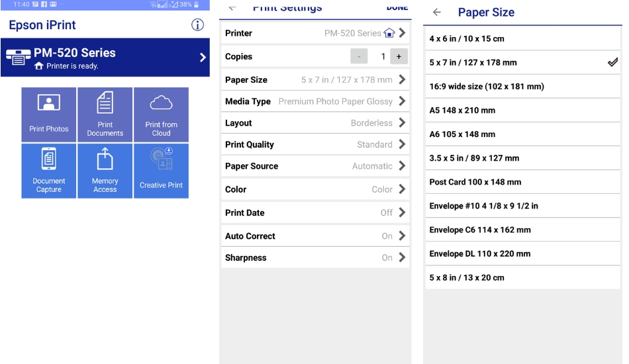Open the Print Date setting chevron

403,212
